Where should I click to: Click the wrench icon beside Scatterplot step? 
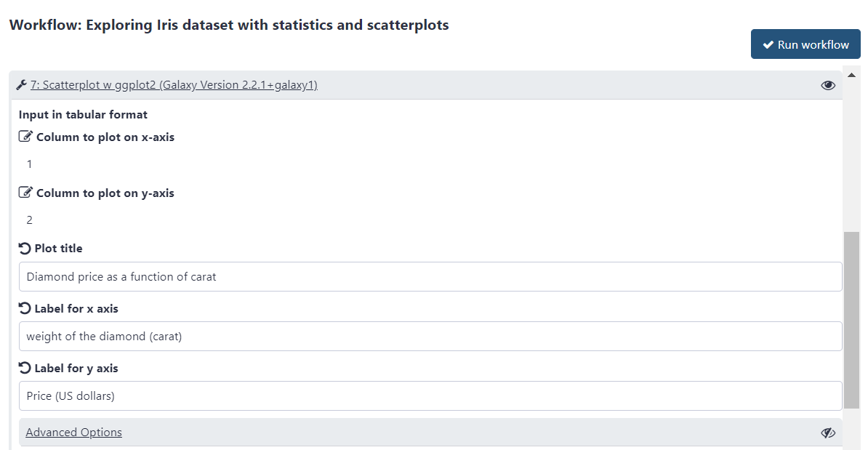coord(22,84)
